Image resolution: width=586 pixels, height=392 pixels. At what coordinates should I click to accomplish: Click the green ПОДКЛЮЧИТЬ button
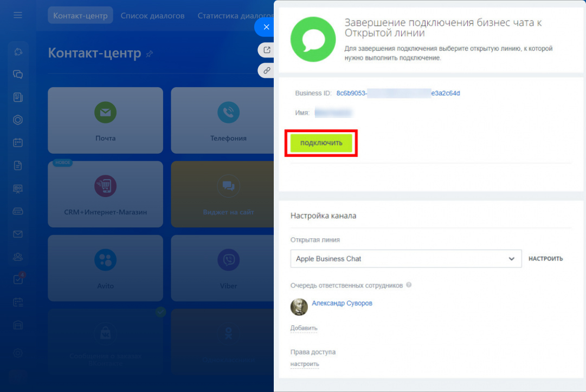(x=321, y=143)
